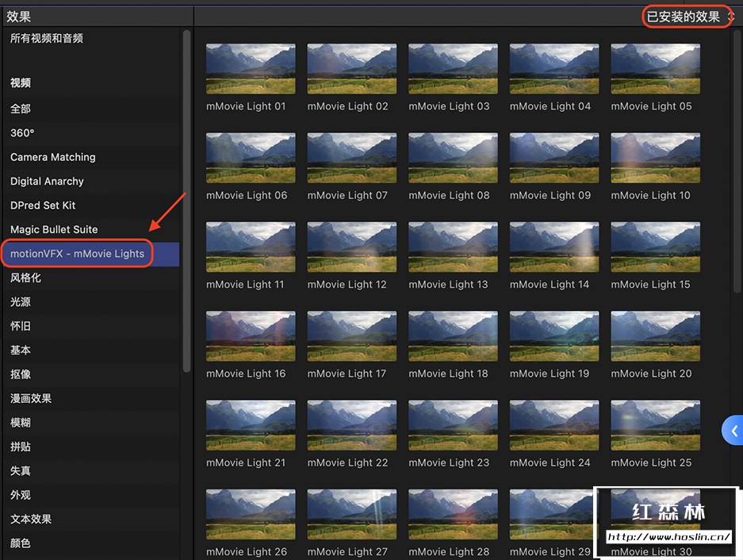Screen dimensions: 743x560
Task: Click the blue side-panel arrow button
Action: coord(733,430)
